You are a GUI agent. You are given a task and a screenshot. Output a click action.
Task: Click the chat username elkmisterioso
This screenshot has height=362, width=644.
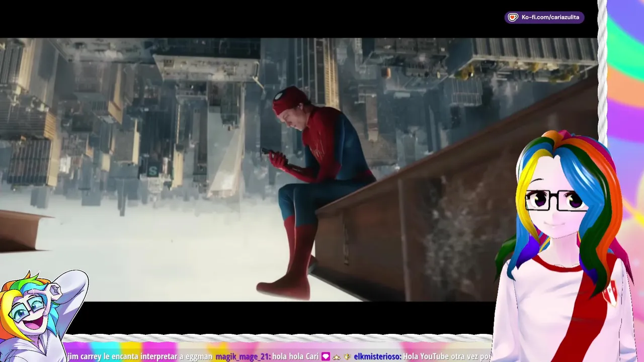[377, 356]
